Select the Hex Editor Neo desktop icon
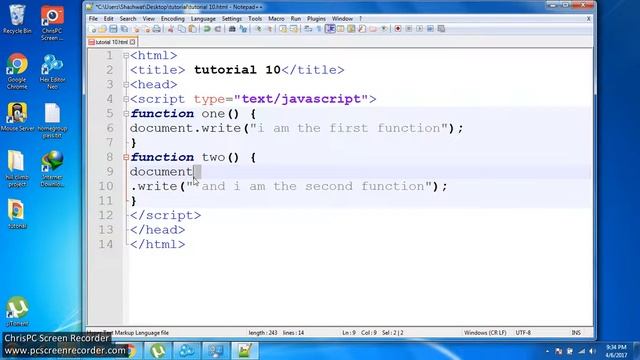Image resolution: width=640 pixels, height=360 pixels. click(52, 71)
